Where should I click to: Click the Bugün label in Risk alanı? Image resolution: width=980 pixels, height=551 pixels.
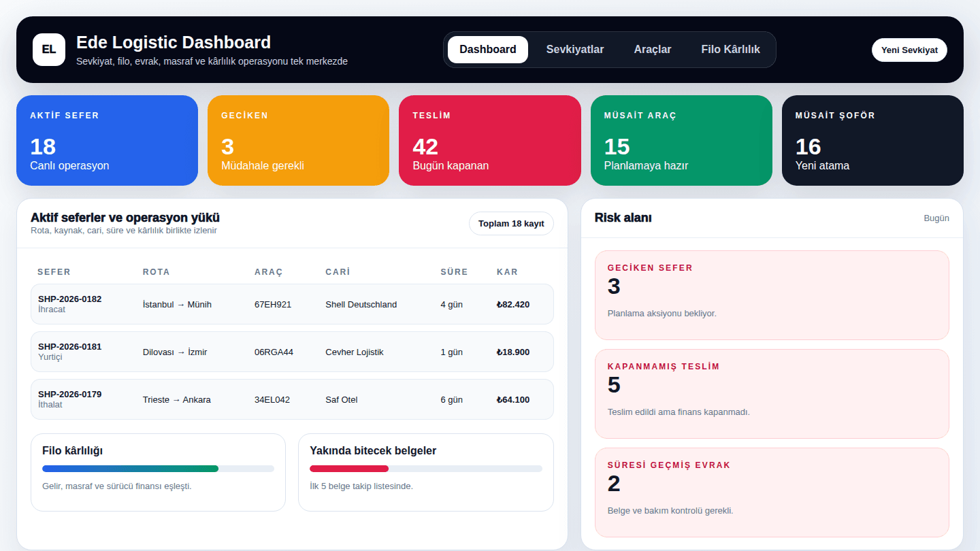936,218
